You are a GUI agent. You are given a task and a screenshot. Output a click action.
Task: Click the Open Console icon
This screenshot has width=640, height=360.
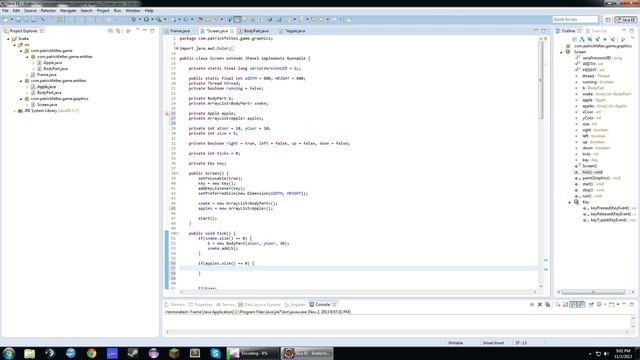click(x=611, y=304)
